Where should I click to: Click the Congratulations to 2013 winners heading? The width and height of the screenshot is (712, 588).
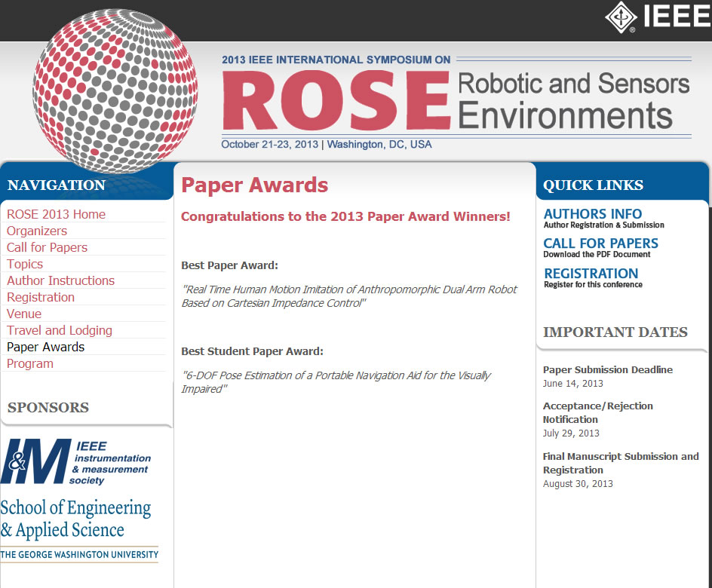pos(345,216)
